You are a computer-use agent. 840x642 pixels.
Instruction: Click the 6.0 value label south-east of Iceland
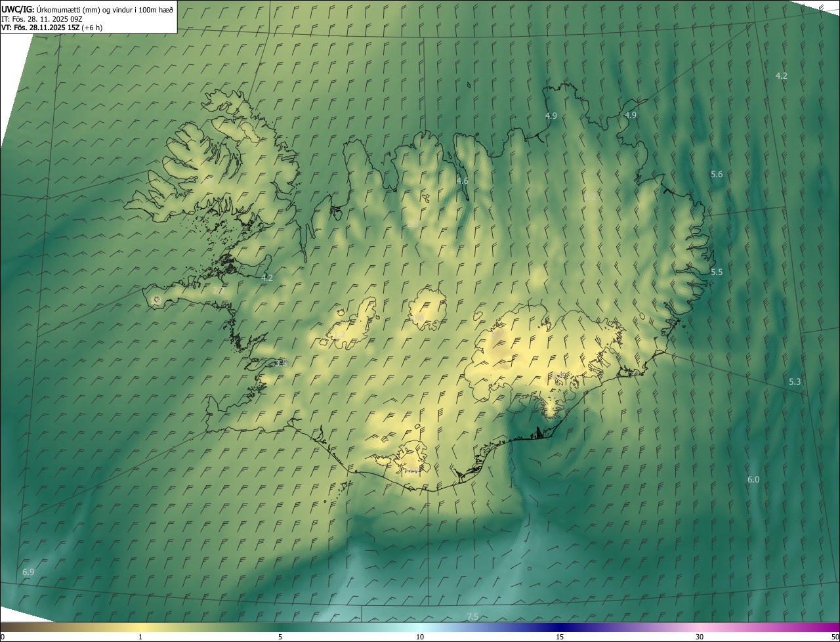(x=753, y=479)
